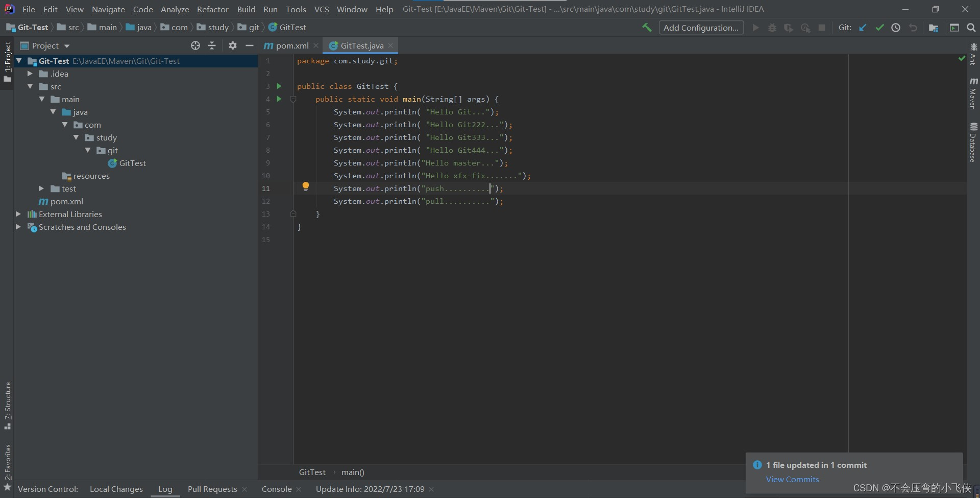Click the Run with Coverage icon
The image size is (980, 498).
[789, 28]
